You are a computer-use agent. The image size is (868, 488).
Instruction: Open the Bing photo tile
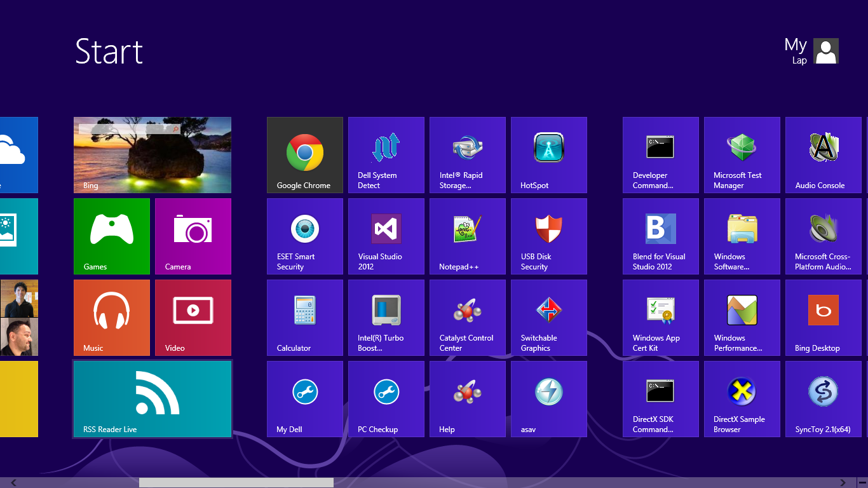click(153, 155)
